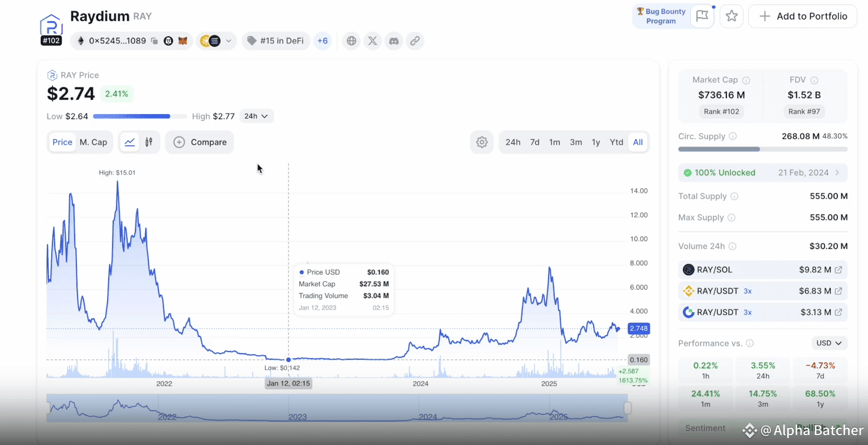Click 2023 in the range navigator
Image resolution: width=868 pixels, height=445 pixels.
point(298,417)
